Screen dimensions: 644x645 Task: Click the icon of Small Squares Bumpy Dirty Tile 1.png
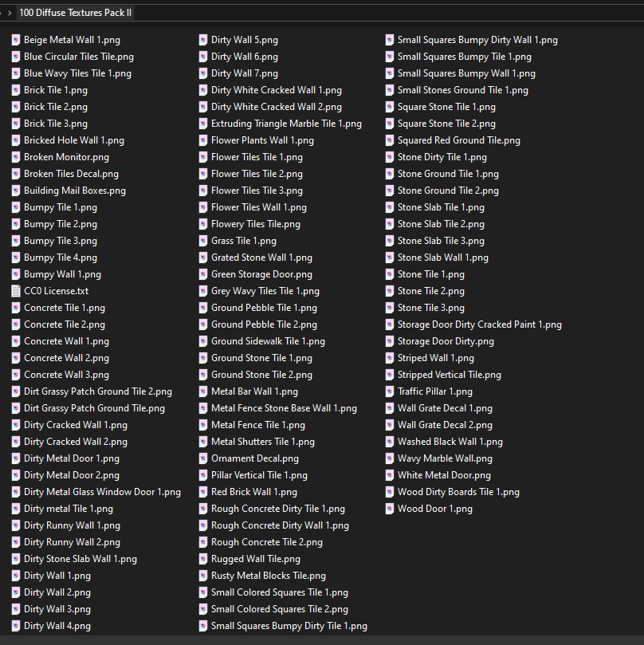pos(203,626)
